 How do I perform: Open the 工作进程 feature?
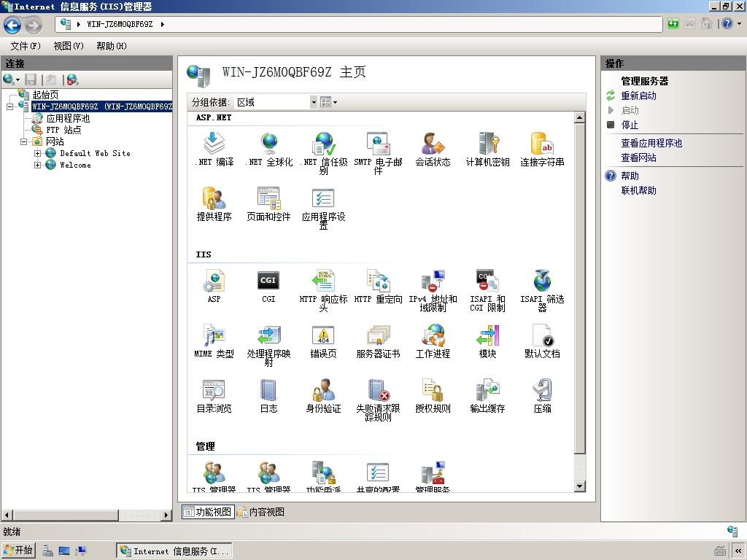[433, 341]
